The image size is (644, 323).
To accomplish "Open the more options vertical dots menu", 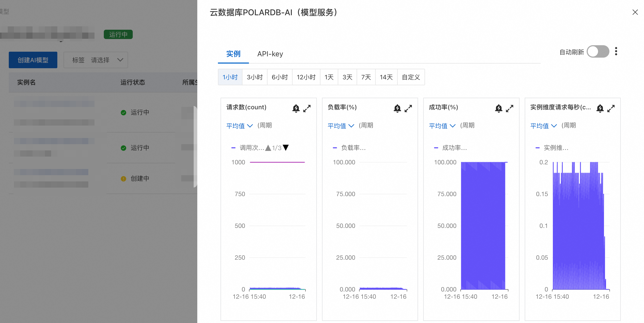I will click(616, 51).
